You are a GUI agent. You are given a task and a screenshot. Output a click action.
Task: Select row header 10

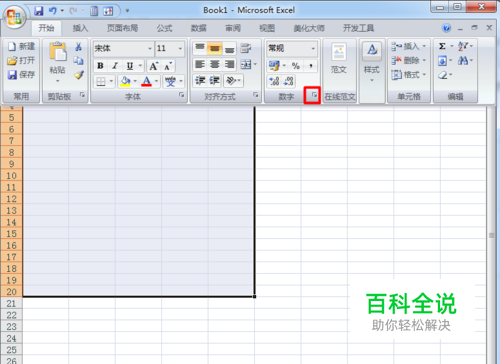click(x=11, y=176)
